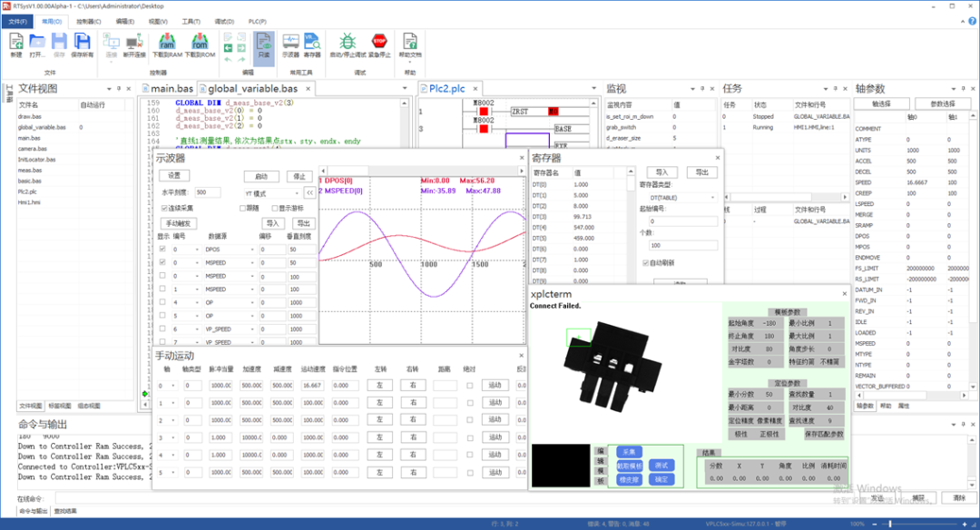The image size is (980, 530).
Task: Click the 断开连接 disconnect icon
Action: [x=133, y=42]
